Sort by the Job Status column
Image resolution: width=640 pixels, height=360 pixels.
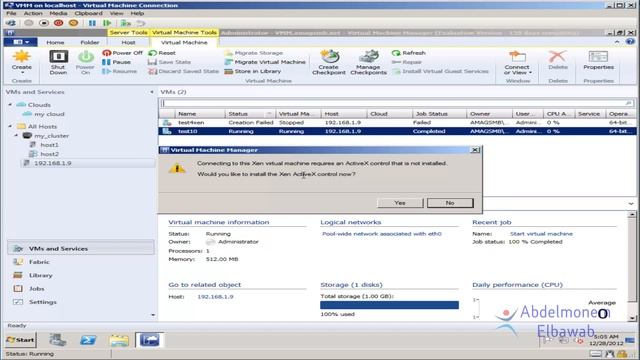(x=439, y=114)
